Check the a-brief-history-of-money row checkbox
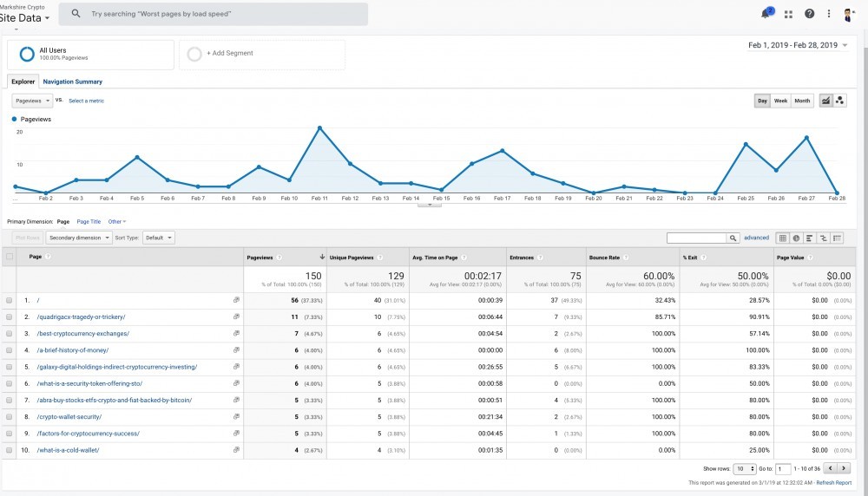 10,350
